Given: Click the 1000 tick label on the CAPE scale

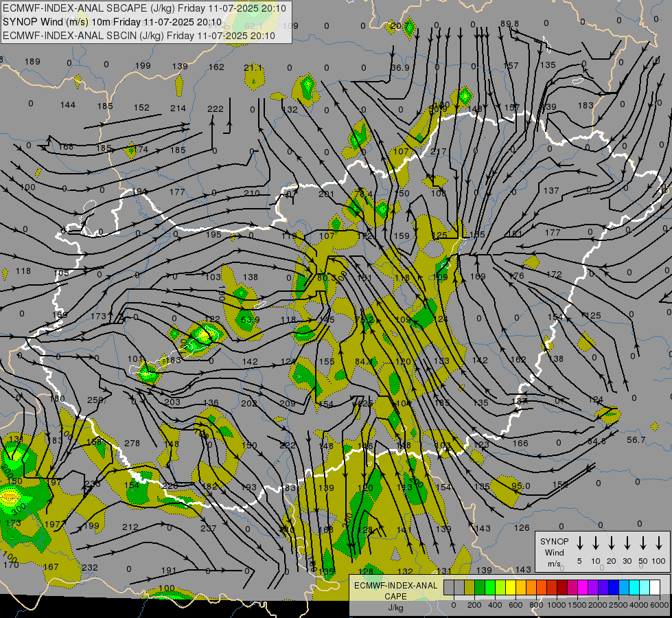Looking at the screenshot, I should point(556,605).
